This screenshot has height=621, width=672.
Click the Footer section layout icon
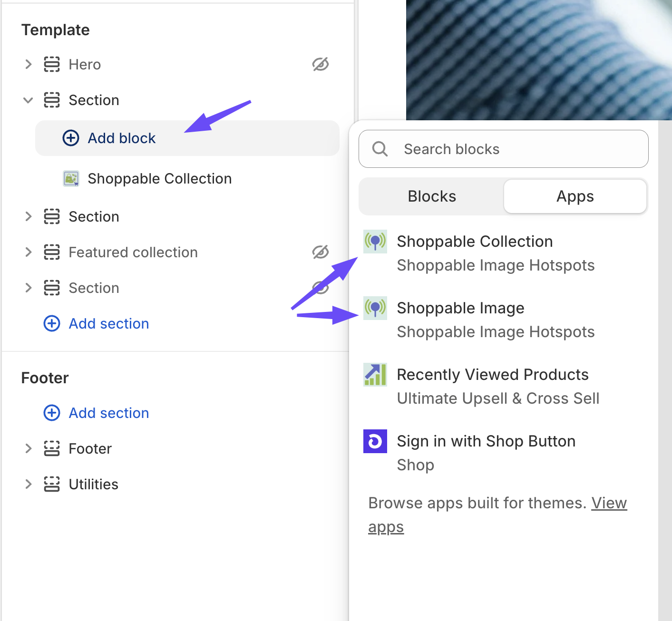[x=52, y=448]
